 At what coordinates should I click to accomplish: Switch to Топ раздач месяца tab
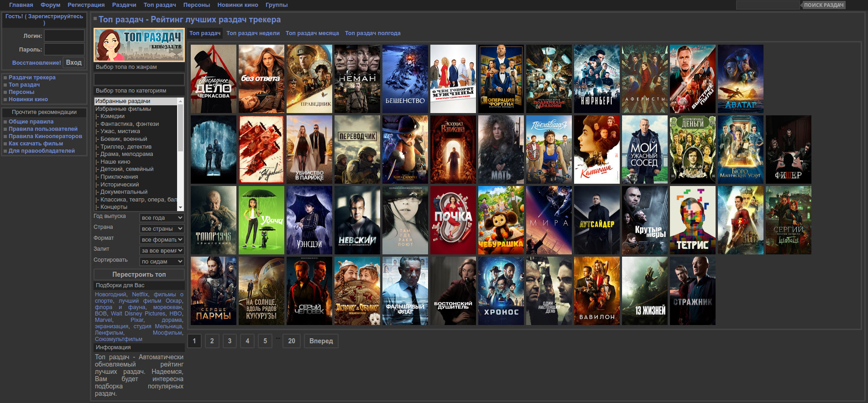[312, 33]
